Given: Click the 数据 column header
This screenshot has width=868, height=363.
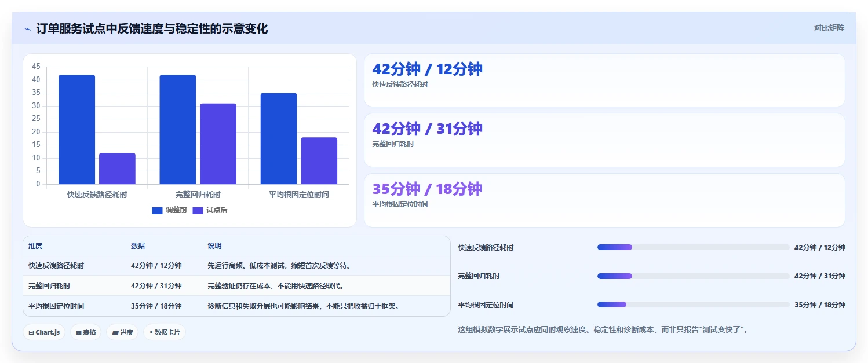Looking at the screenshot, I should click(x=138, y=246).
